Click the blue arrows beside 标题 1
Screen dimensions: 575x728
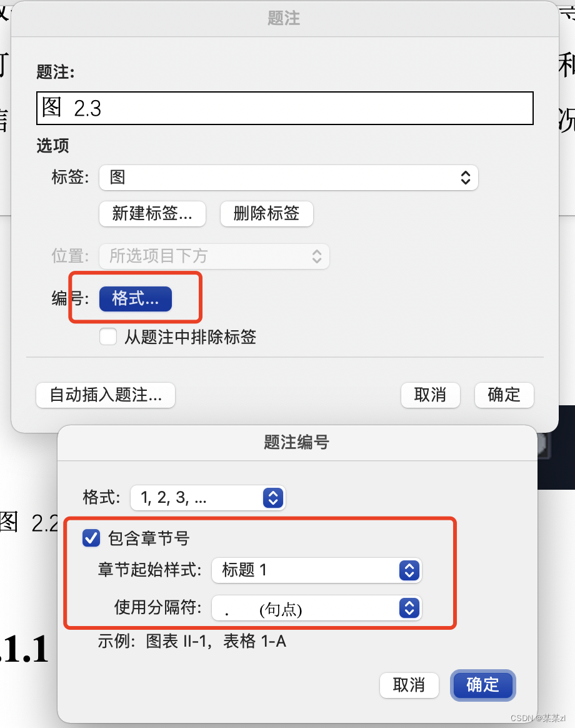click(x=409, y=570)
